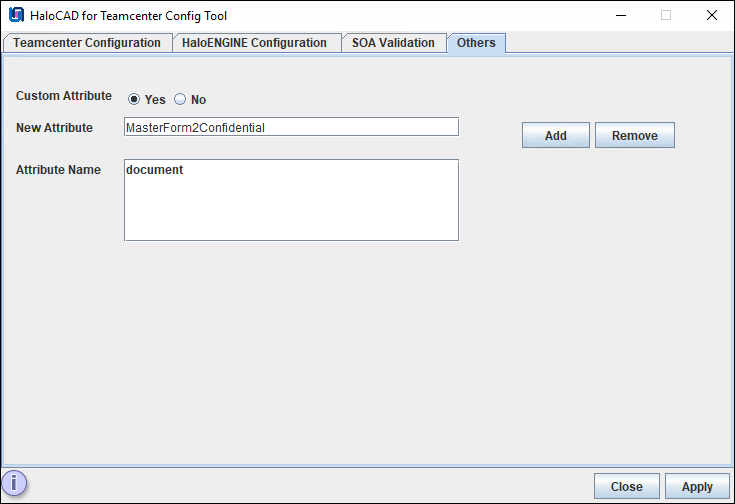Select the Others tab
The image size is (735, 504).
click(x=476, y=43)
